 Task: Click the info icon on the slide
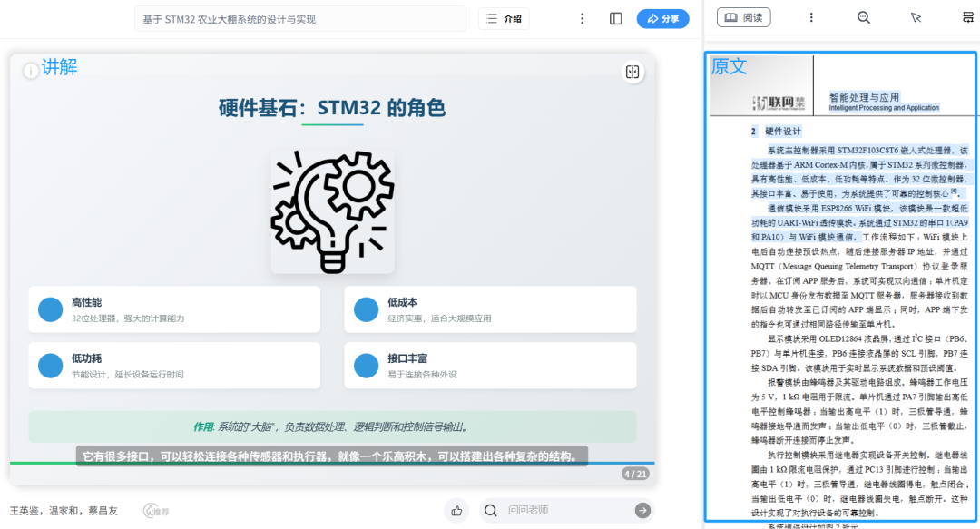31,71
